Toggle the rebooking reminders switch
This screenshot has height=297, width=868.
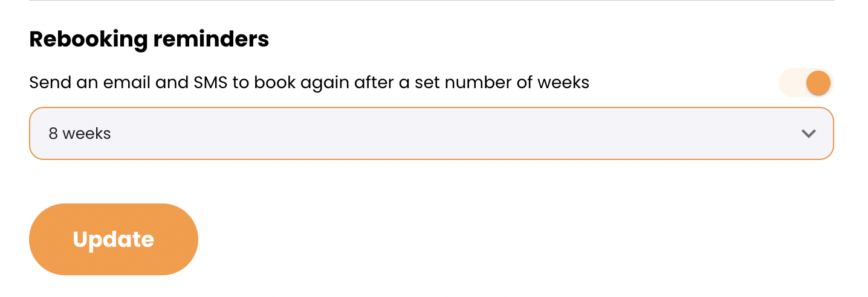click(x=806, y=83)
